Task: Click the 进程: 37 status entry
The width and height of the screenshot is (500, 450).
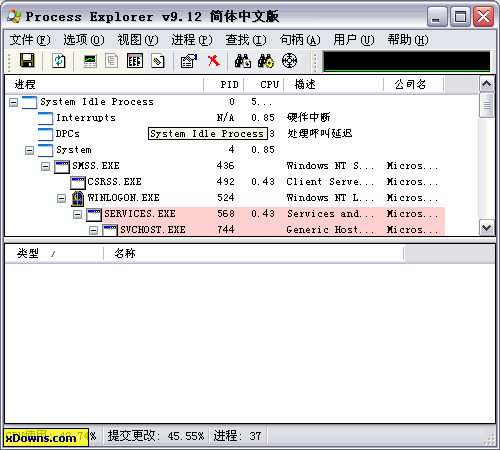Action: point(237,436)
